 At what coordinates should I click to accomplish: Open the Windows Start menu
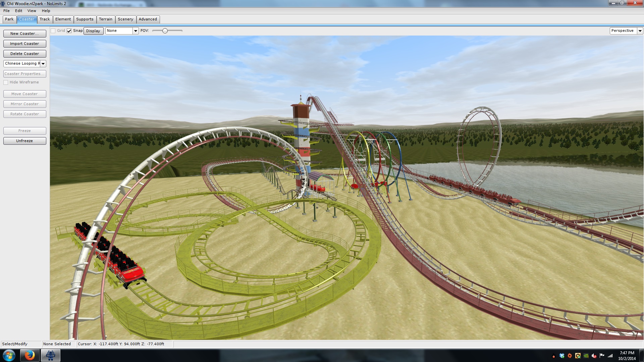pyautogui.click(x=9, y=355)
